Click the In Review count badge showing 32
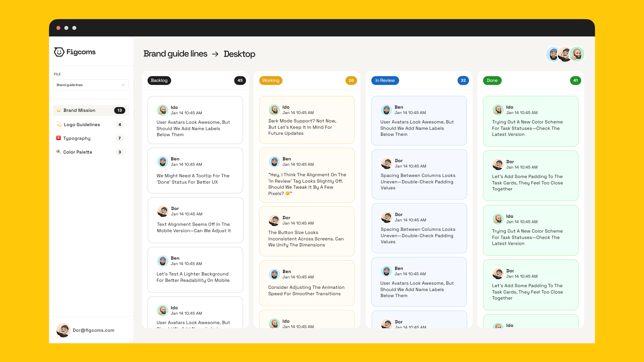 [x=463, y=80]
